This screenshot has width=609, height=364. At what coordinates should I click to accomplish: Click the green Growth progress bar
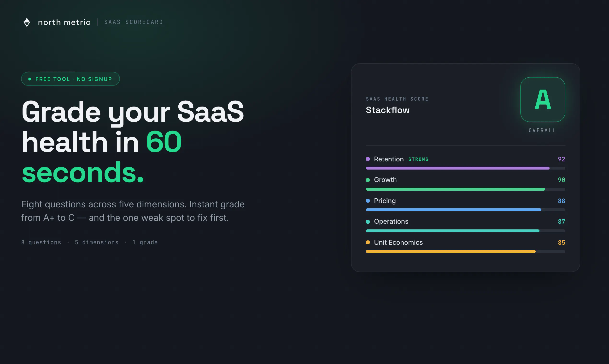click(466, 189)
